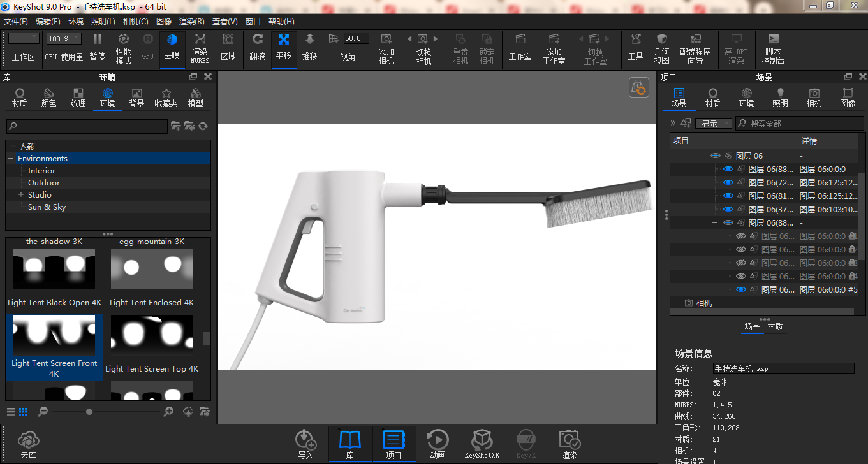
Task: Switch to library 纹理 textures tab
Action: [x=78, y=98]
